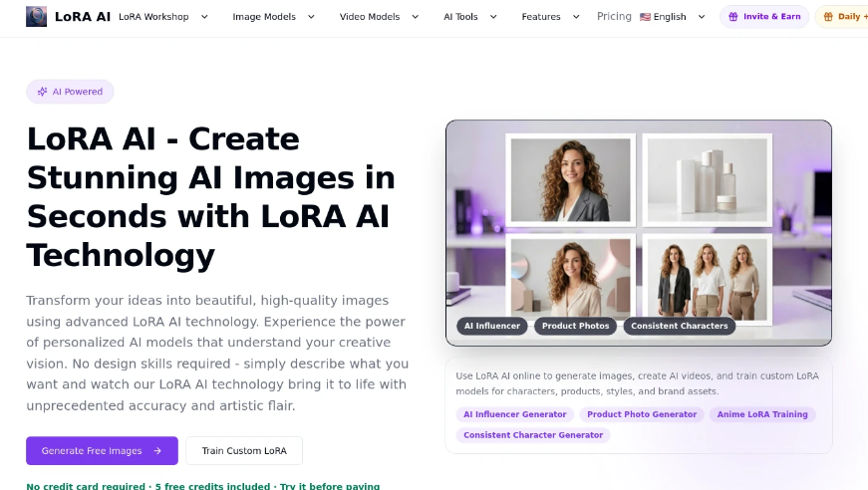Expand the Features chevron
Viewport: 868px width, 490px height.
576,17
